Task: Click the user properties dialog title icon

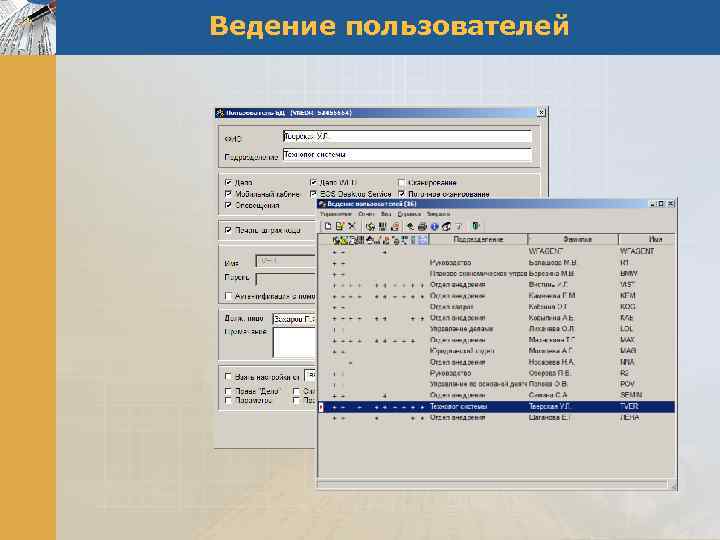Action: pyautogui.click(x=220, y=112)
